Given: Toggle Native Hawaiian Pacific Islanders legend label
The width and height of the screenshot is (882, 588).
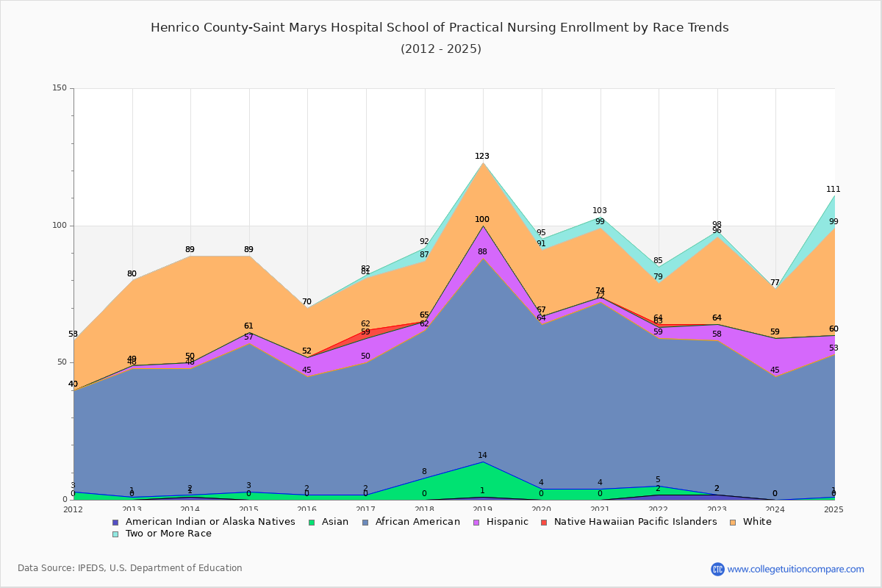Looking at the screenshot, I should [636, 522].
